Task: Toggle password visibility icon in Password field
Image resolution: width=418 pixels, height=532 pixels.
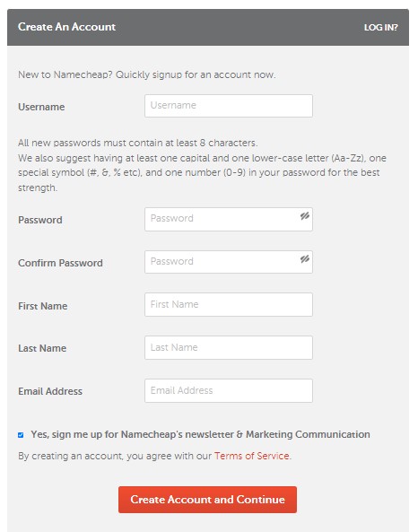Action: click(x=305, y=216)
